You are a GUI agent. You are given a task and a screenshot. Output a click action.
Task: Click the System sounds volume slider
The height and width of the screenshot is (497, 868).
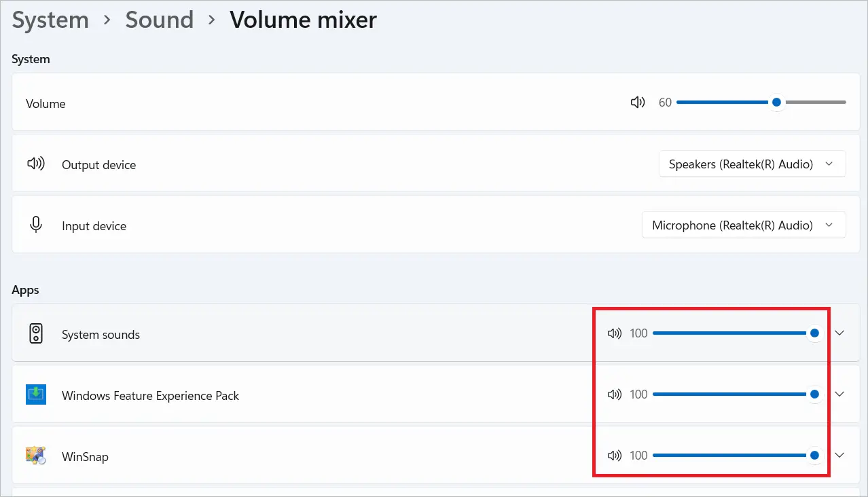coord(730,333)
